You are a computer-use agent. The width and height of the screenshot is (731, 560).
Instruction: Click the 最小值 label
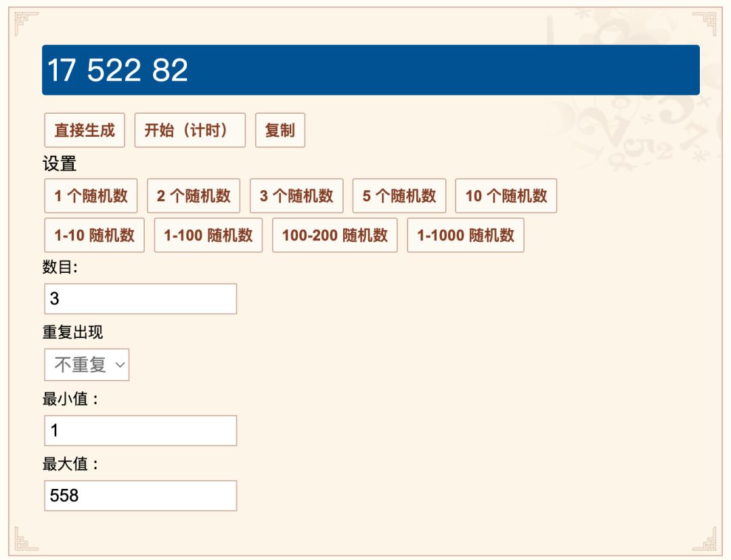click(70, 399)
